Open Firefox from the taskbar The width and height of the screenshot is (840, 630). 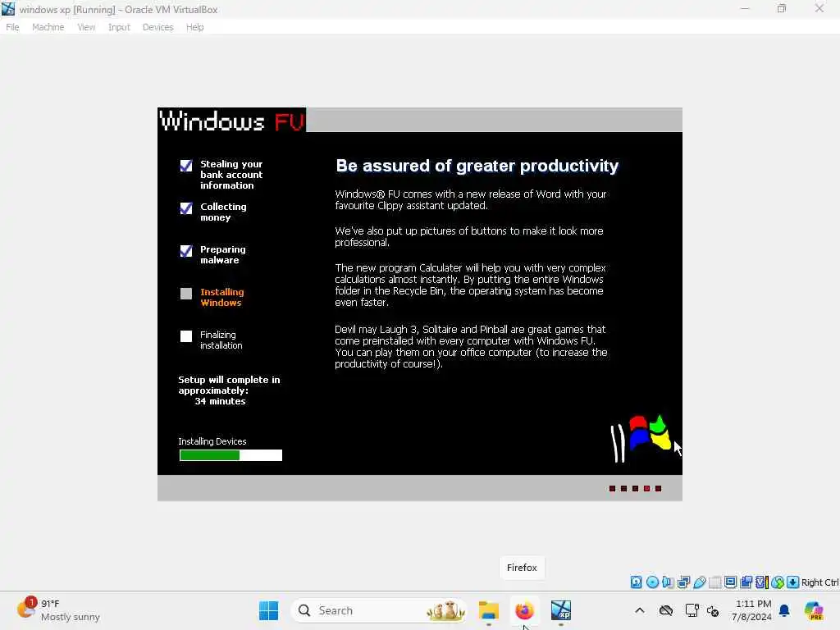pyautogui.click(x=524, y=610)
